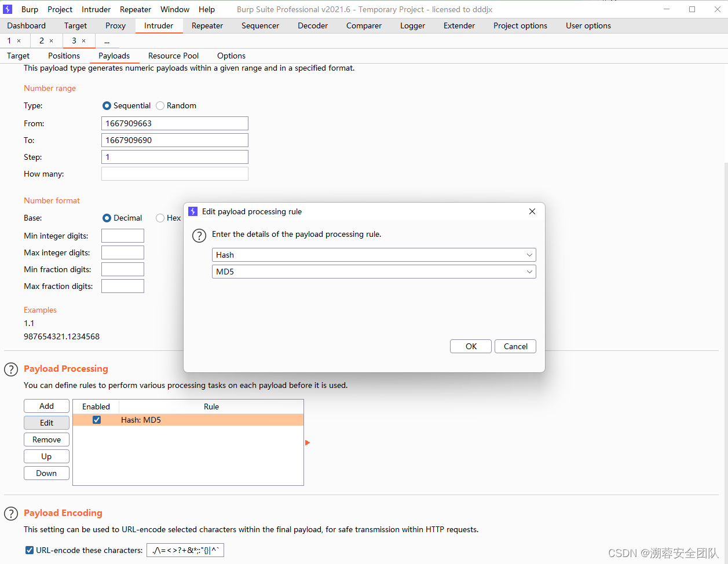Click the Max integer digits field

123,252
